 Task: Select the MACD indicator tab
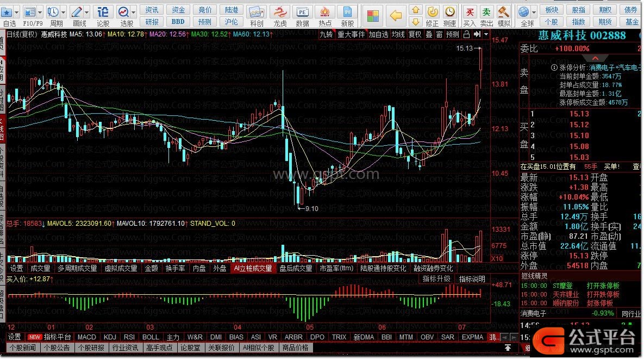86,337
